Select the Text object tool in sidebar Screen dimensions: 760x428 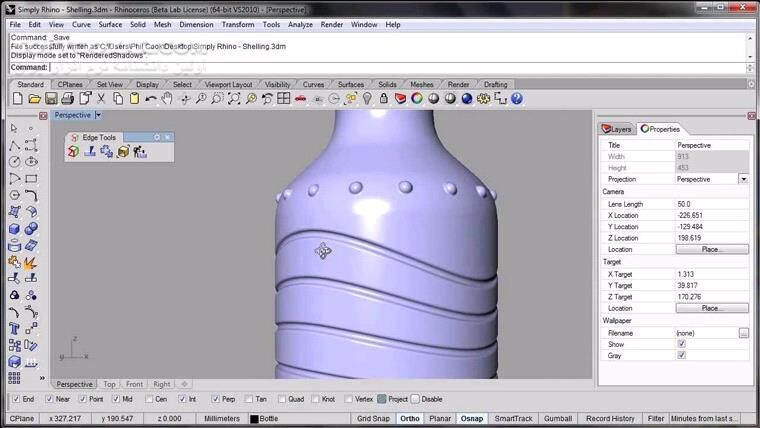click(14, 328)
